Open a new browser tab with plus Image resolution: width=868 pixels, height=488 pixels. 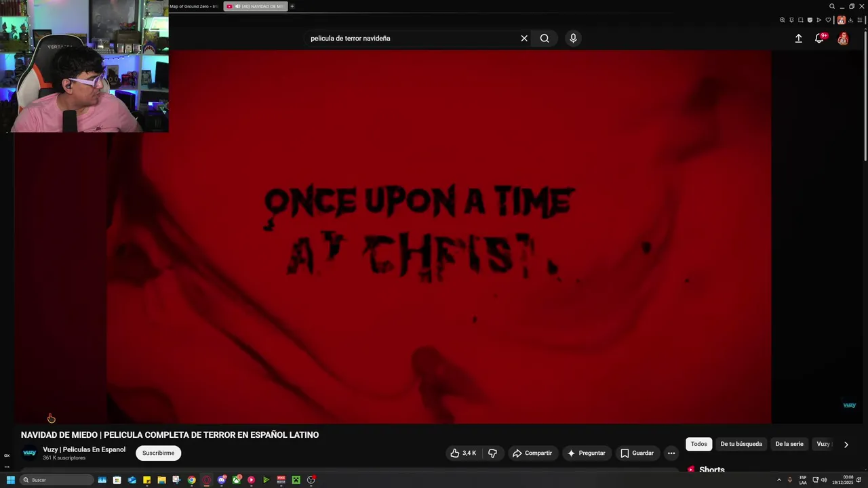(292, 6)
